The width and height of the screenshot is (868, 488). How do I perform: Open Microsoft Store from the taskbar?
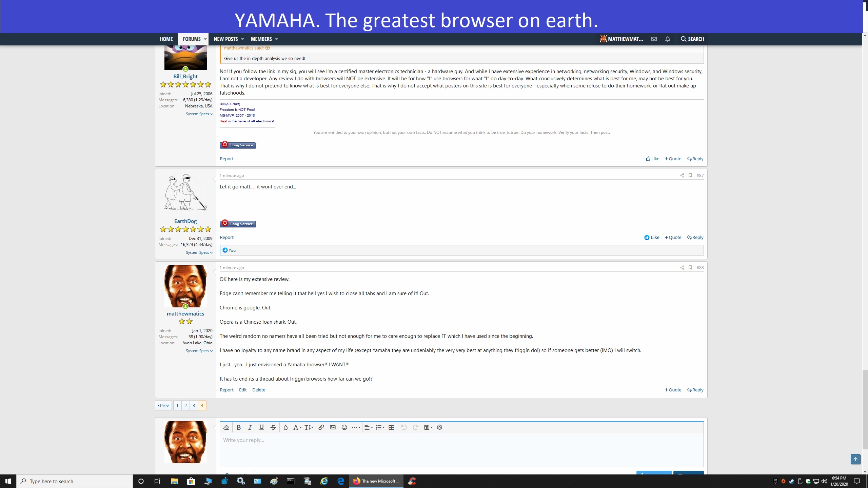[191, 481]
